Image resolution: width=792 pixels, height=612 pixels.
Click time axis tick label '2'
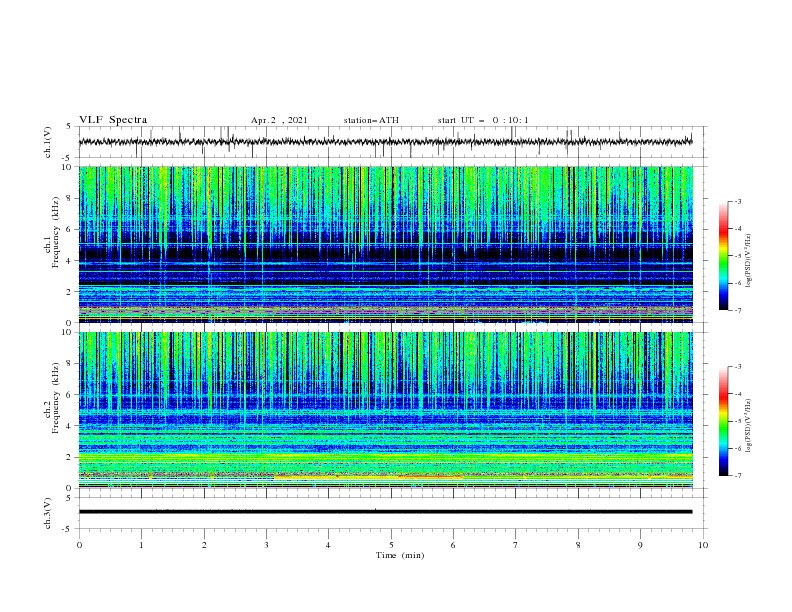(x=204, y=545)
